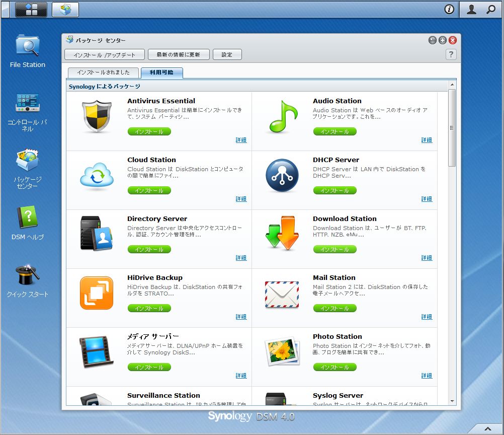Click インストール/アップデート button
504x435 pixels.
[105, 55]
